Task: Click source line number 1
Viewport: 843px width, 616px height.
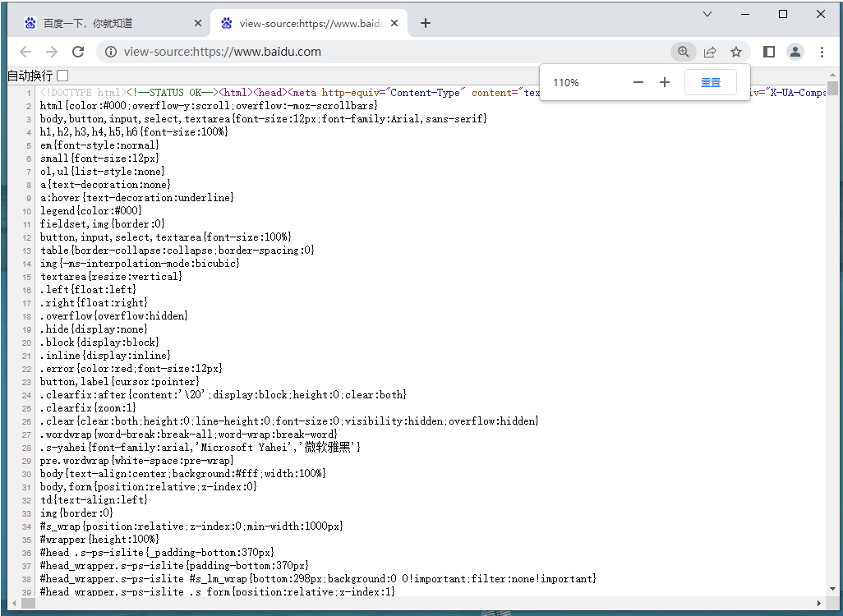Action: click(29, 94)
